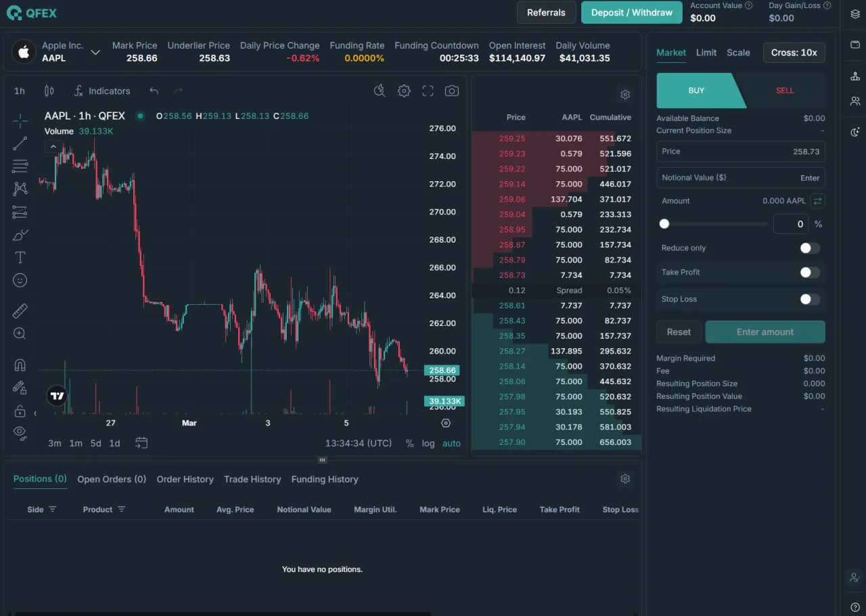Click the Referrals button
This screenshot has width=866, height=616.
click(x=547, y=12)
